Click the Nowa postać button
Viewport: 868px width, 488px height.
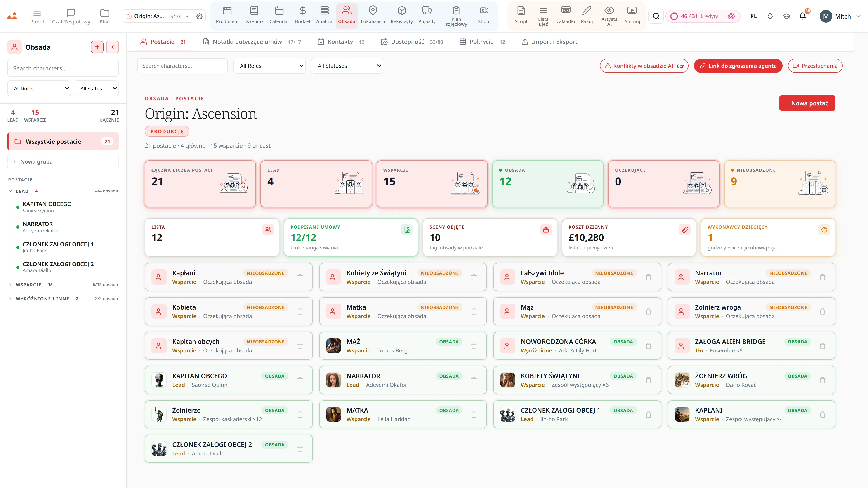(x=807, y=103)
